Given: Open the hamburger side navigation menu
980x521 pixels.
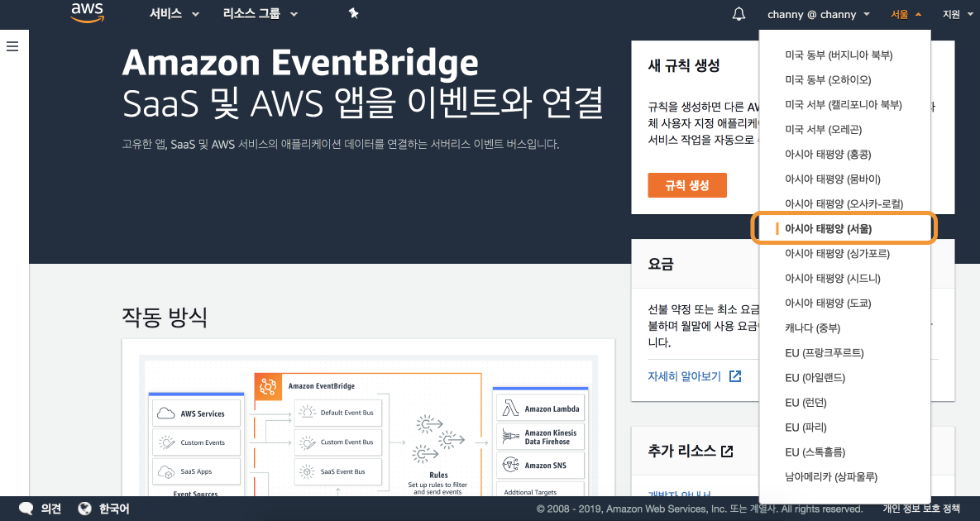Looking at the screenshot, I should coord(12,46).
